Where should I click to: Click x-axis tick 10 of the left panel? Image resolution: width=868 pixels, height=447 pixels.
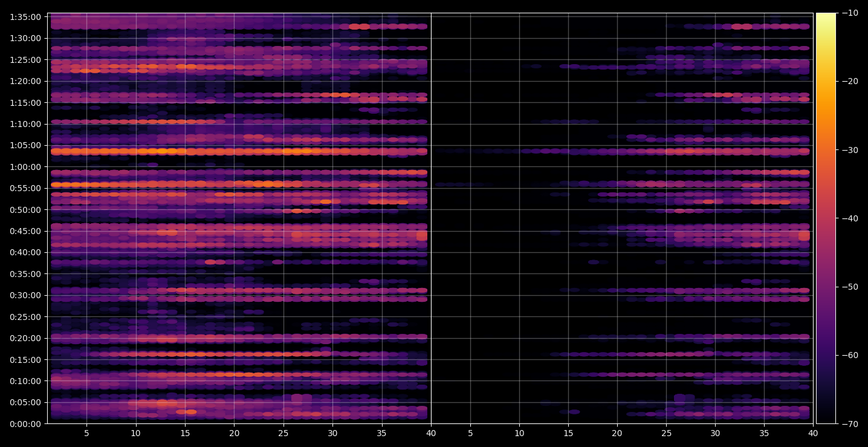click(x=135, y=433)
